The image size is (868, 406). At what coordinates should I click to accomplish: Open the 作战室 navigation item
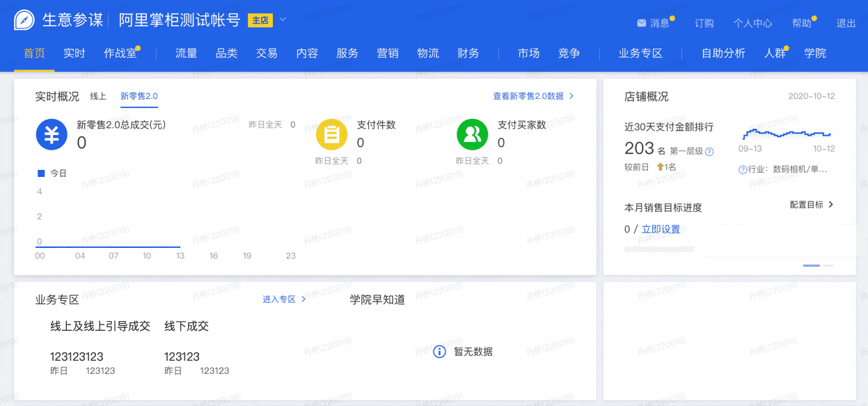tap(120, 53)
